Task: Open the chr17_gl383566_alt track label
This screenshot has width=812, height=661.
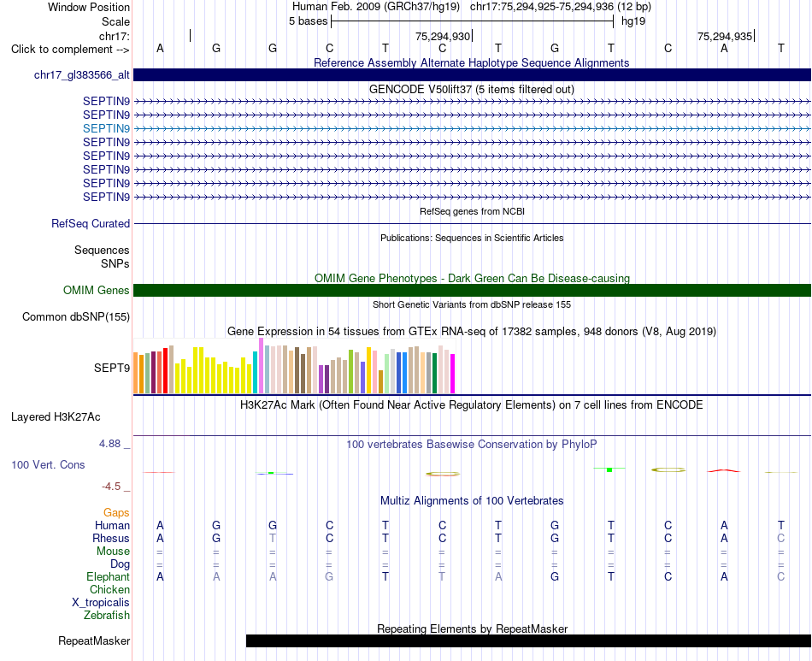Action: point(82,74)
